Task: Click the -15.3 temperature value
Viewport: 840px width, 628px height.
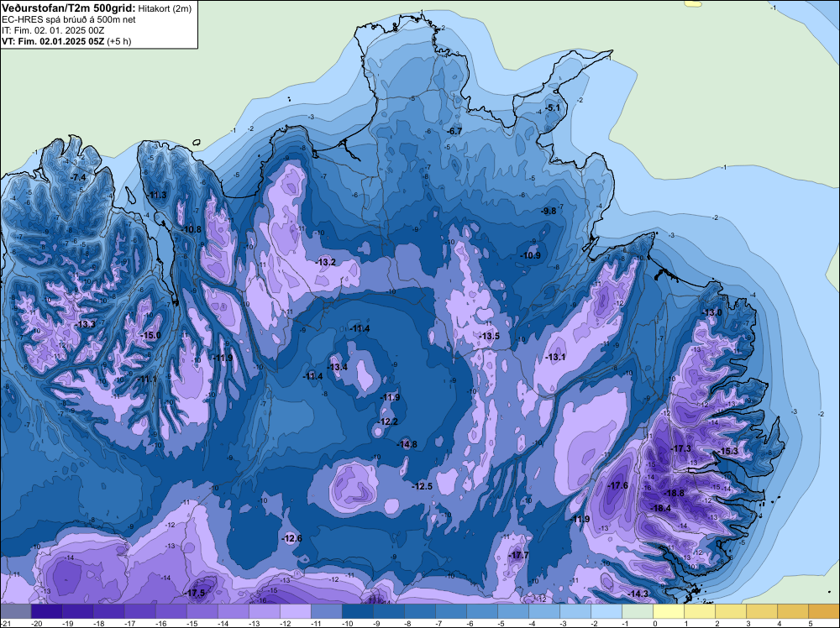Action: coord(727,452)
